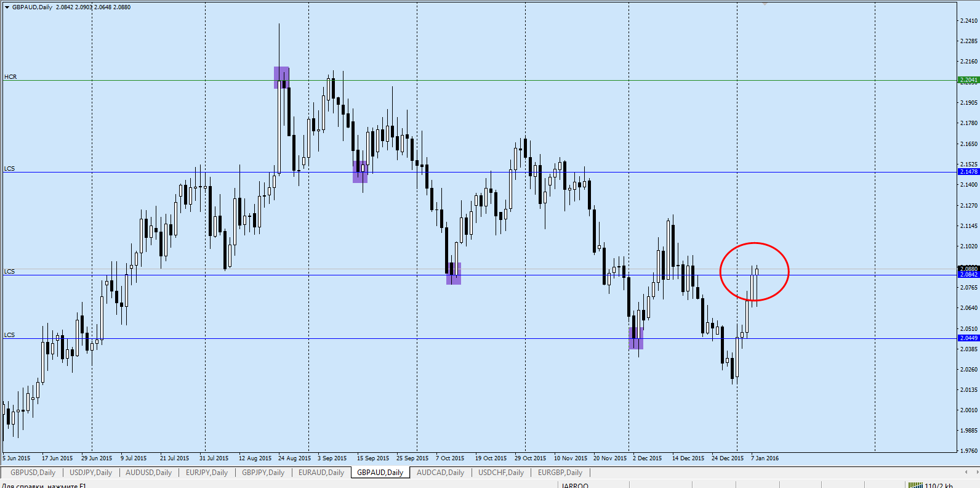980x488 pixels.
Task: Click the connection status bars icon
Action: tap(915, 486)
